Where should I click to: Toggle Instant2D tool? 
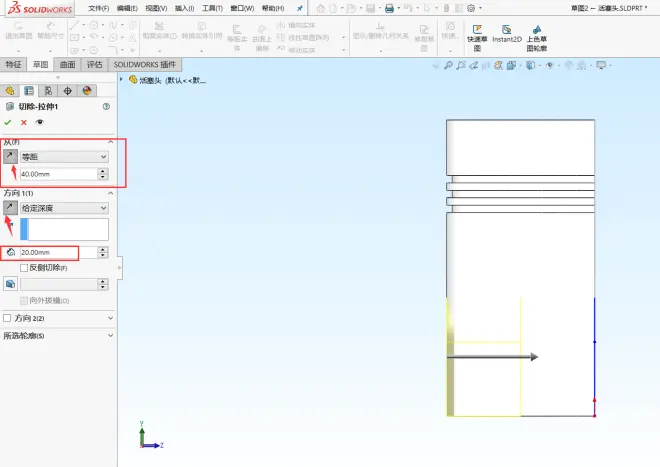(x=507, y=34)
